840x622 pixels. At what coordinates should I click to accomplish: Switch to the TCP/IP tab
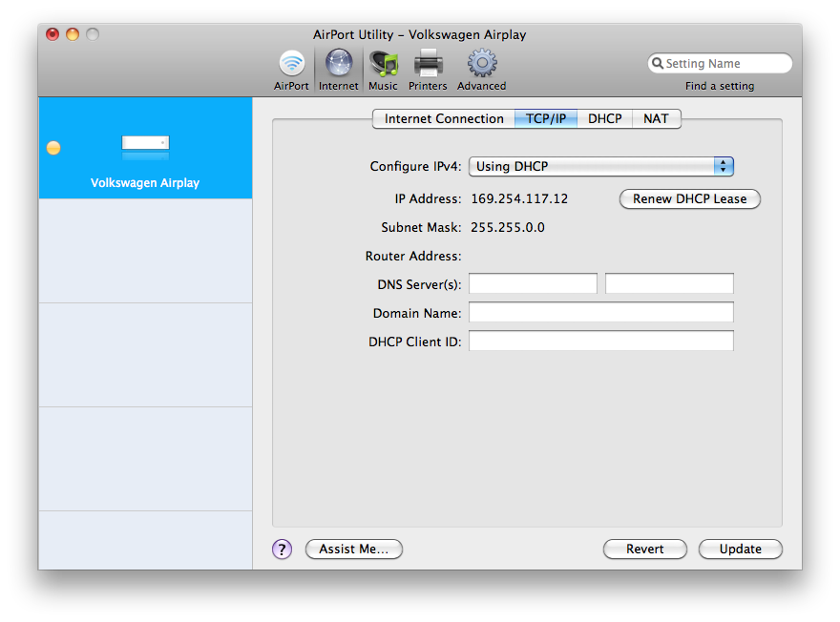coord(546,119)
